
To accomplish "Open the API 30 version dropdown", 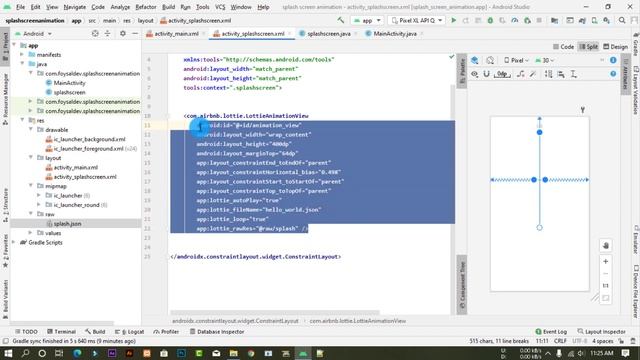I will [x=544, y=60].
